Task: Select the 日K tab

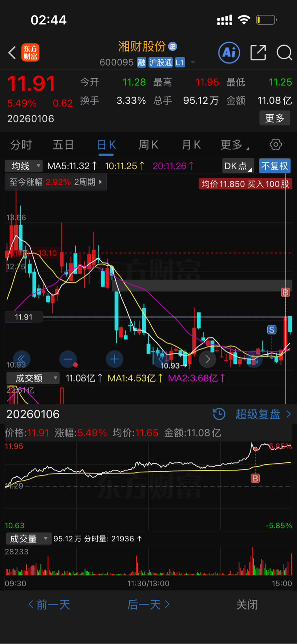Action: 106,145
